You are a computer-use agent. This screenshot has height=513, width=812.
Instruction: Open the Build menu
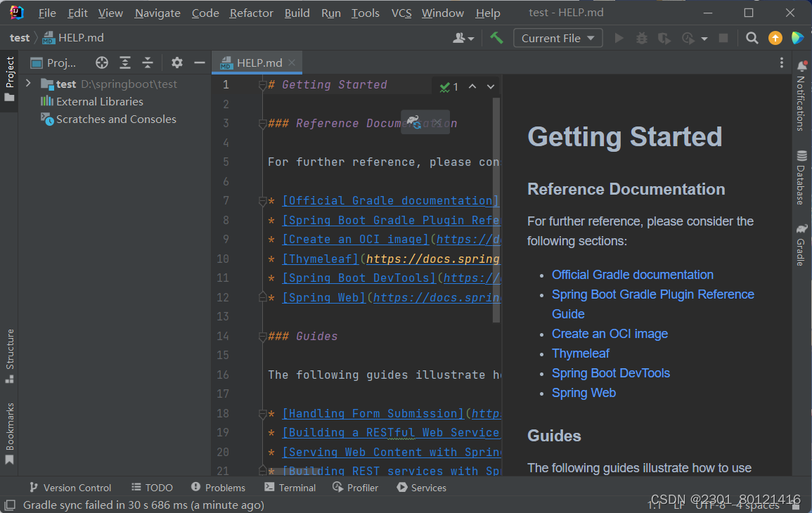pyautogui.click(x=297, y=13)
